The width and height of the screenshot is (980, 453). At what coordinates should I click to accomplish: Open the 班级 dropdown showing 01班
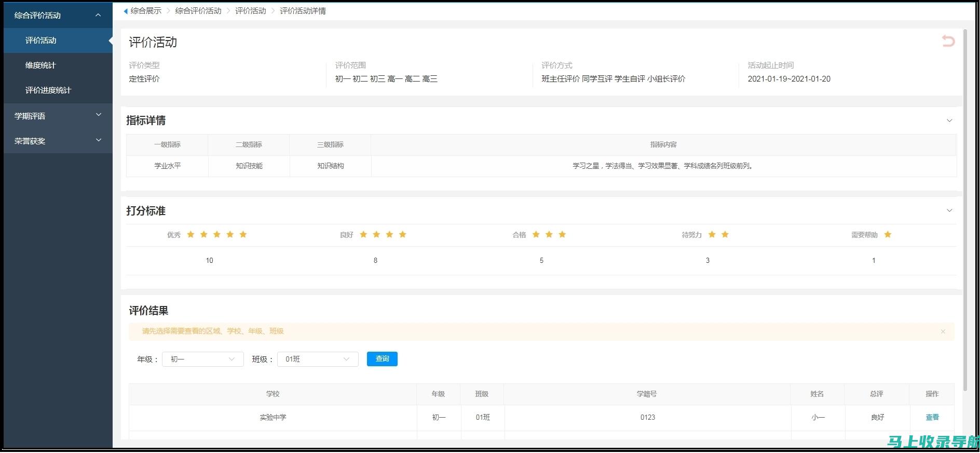tap(318, 359)
